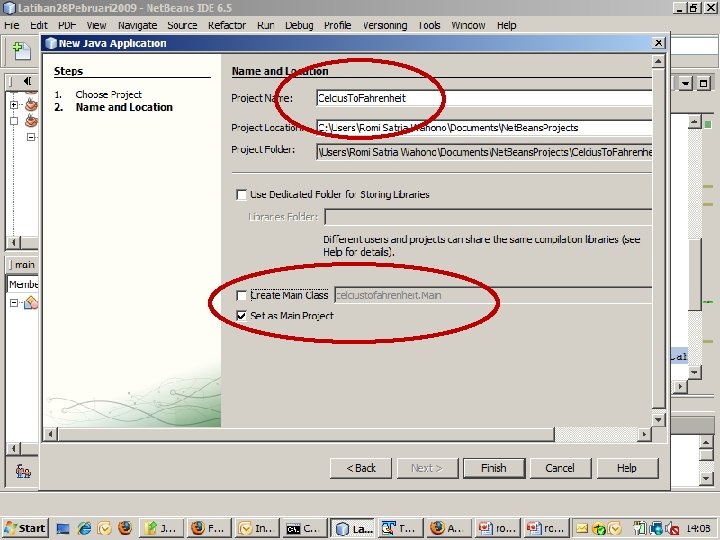Click the dialog horizontal scrollbar thumb
The image size is (720, 540).
[x=306, y=434]
